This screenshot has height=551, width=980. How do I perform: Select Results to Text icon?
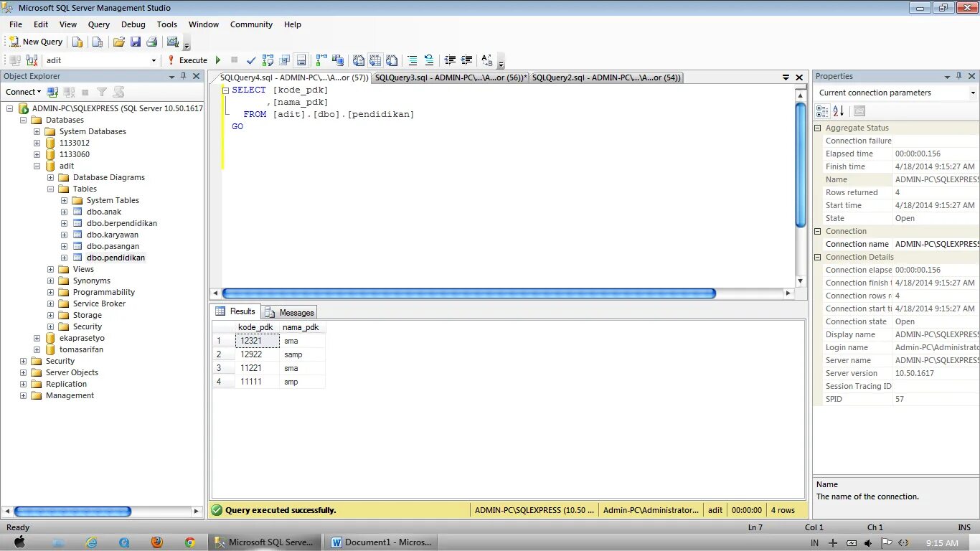point(358,60)
